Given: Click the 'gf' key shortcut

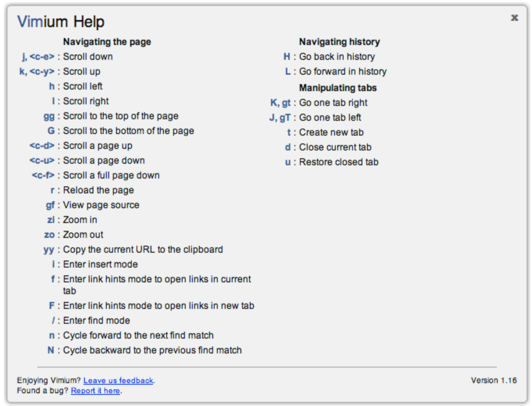Looking at the screenshot, I should click(x=50, y=206).
